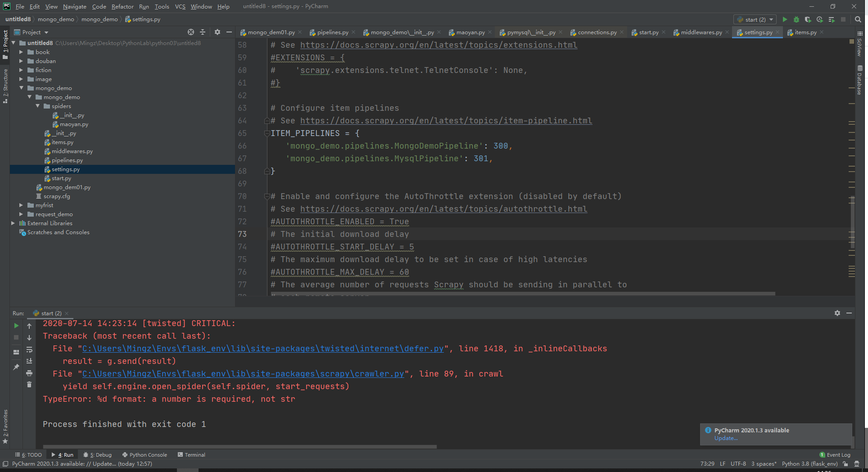The width and height of the screenshot is (868, 472).
Task: Click Down the Stack Trace arrow
Action: (29, 337)
